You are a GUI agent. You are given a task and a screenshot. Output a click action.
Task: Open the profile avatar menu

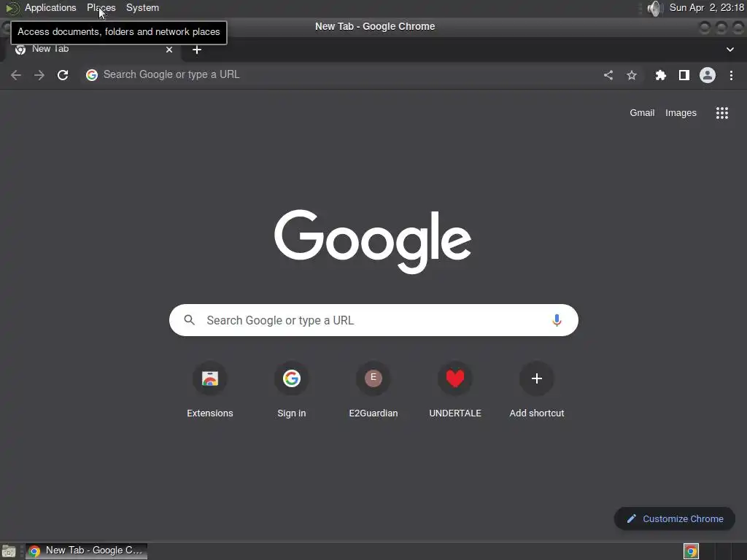tap(708, 75)
